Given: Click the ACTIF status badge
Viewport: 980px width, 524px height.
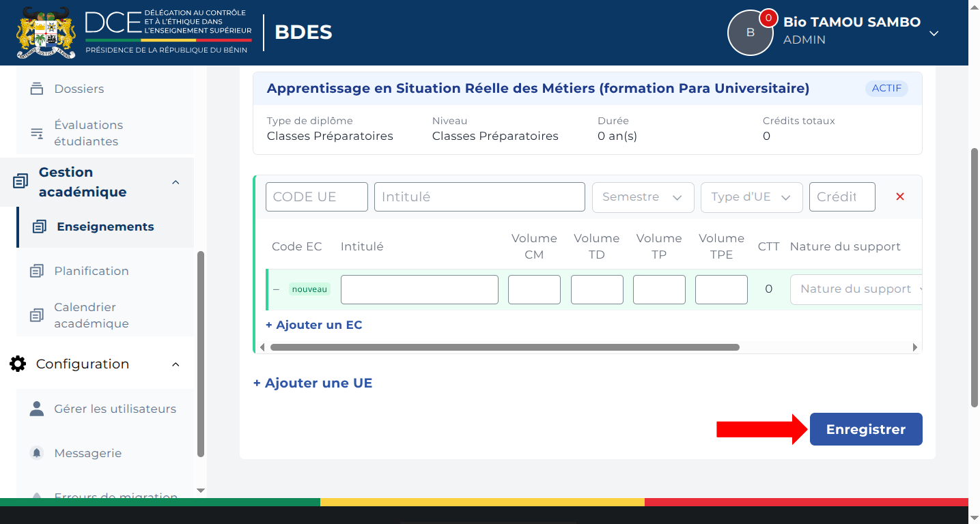Looking at the screenshot, I should [x=886, y=89].
